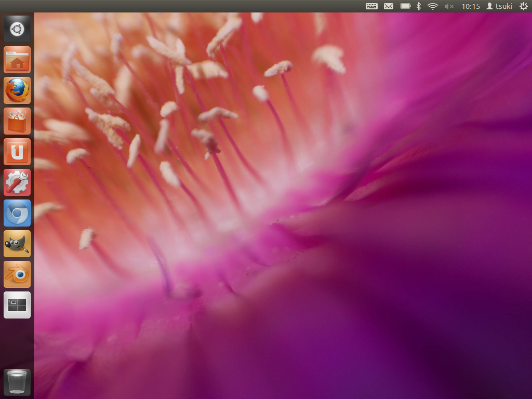Open the Dash home with Ubuntu logo
Viewport: 532px width, 399px height.
17,29
